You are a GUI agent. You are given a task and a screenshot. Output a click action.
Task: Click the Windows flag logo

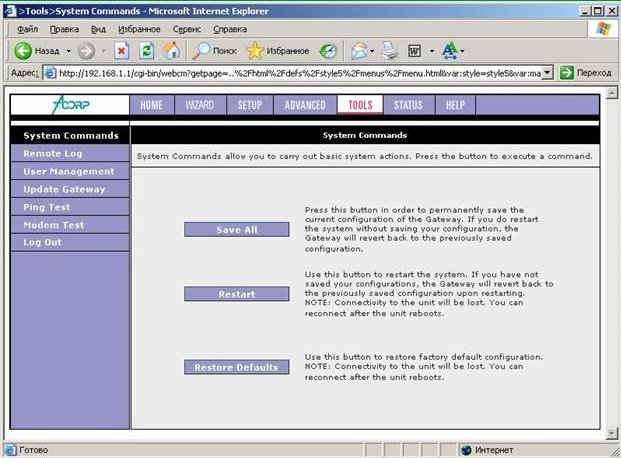(603, 29)
